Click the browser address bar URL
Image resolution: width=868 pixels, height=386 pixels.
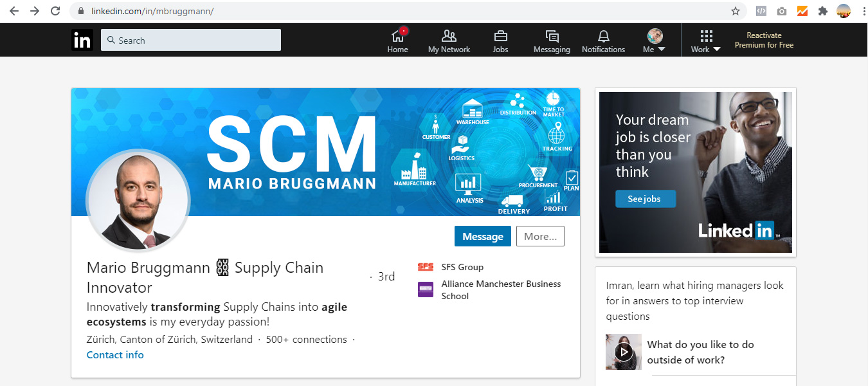pyautogui.click(x=152, y=11)
